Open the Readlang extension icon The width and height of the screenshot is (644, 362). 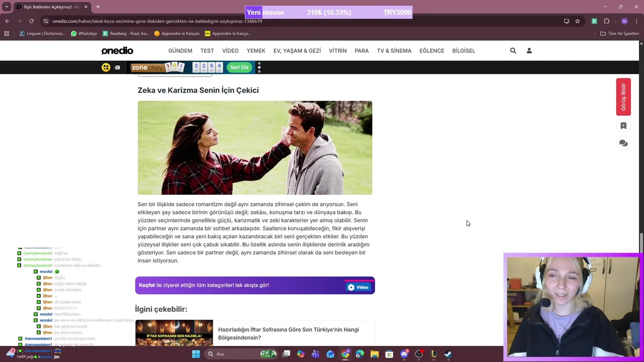click(594, 21)
